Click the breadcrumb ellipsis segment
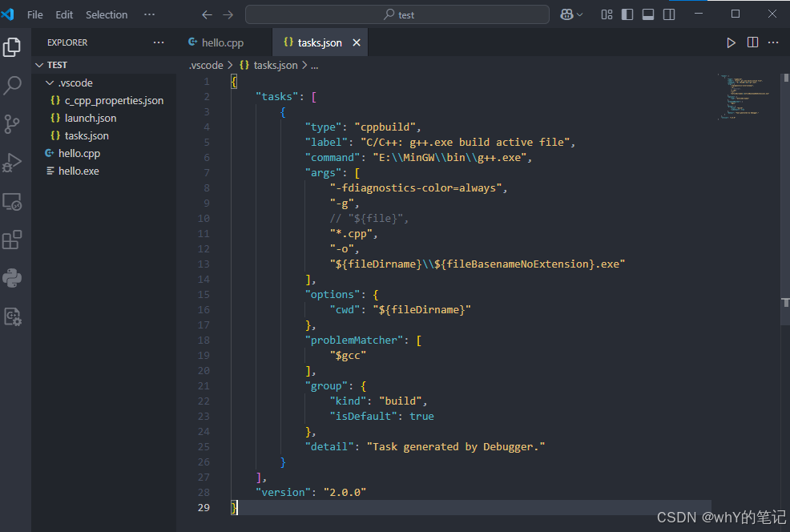790x532 pixels. coord(314,66)
